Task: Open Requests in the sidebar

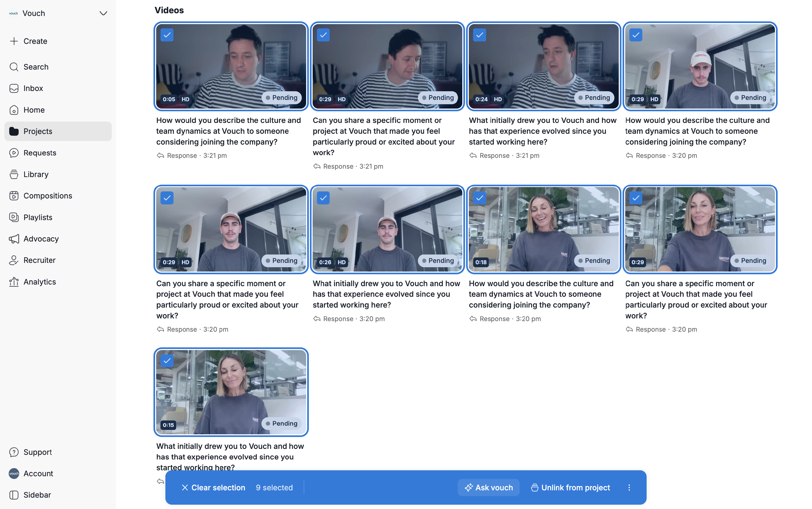Action: click(40, 153)
